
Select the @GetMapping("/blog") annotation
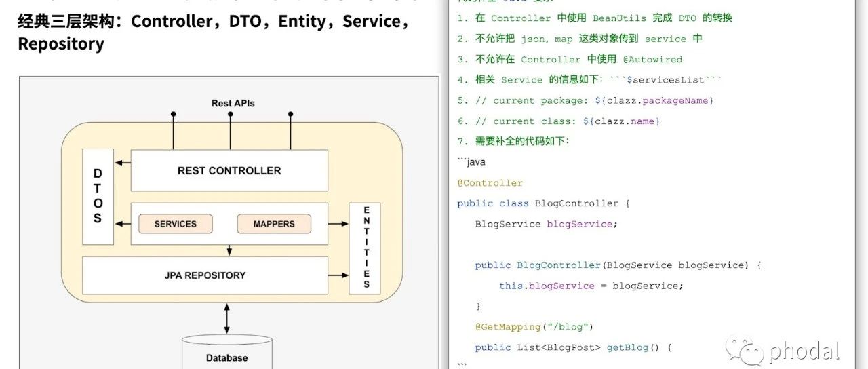pyautogui.click(x=534, y=327)
